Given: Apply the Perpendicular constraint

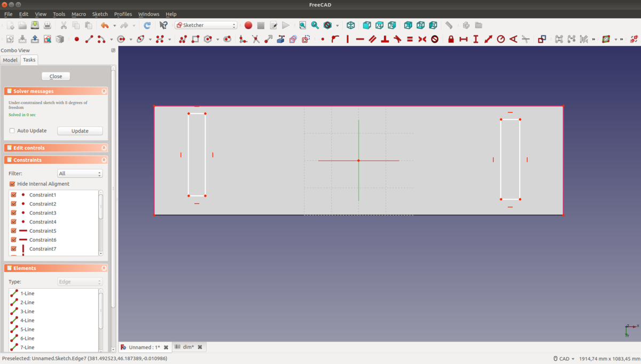Looking at the screenshot, I should 385,39.
